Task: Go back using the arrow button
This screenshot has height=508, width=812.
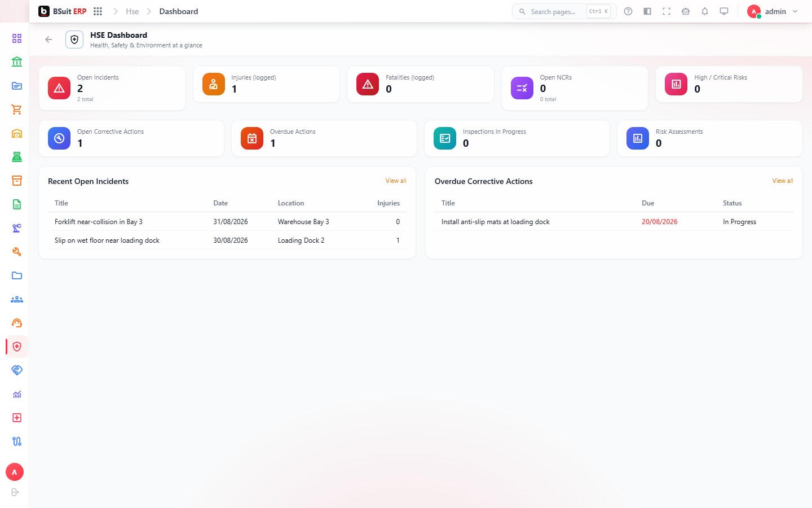Action: pyautogui.click(x=48, y=40)
